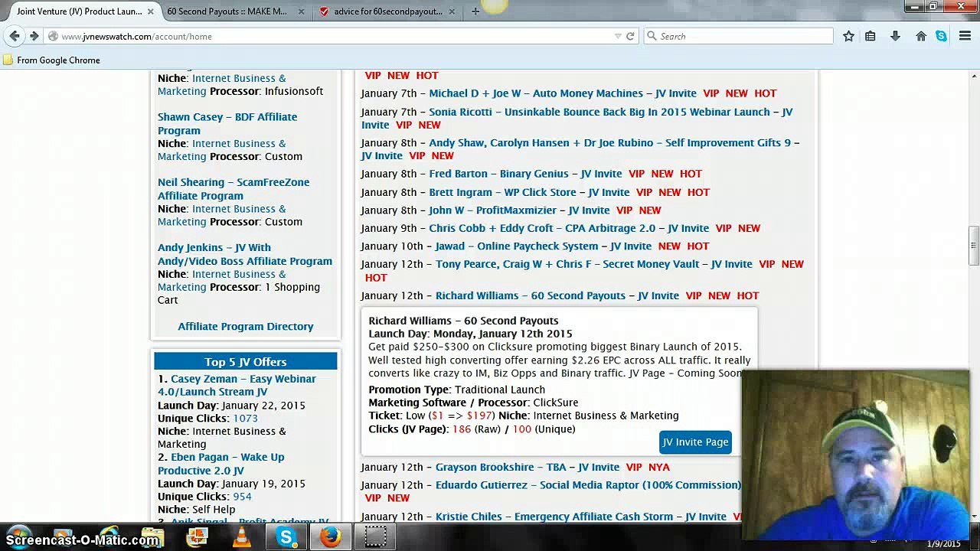Click Self Help niche under Eben Pagan
Screen dimensions: 980x551
(214, 510)
